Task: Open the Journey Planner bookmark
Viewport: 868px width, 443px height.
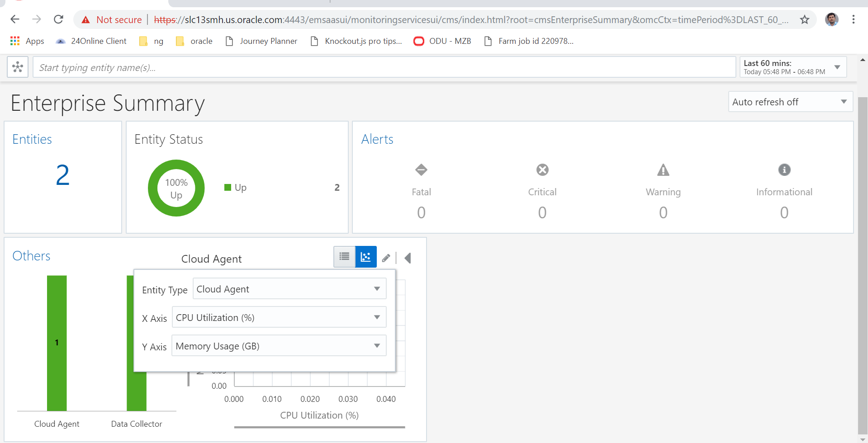Action: pyautogui.click(x=261, y=41)
